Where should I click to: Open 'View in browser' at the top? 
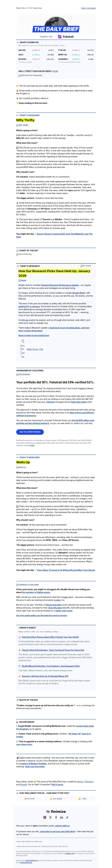(x=88, y=8)
